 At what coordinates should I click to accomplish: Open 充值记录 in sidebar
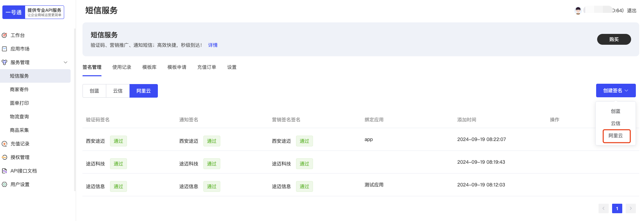tap(20, 144)
